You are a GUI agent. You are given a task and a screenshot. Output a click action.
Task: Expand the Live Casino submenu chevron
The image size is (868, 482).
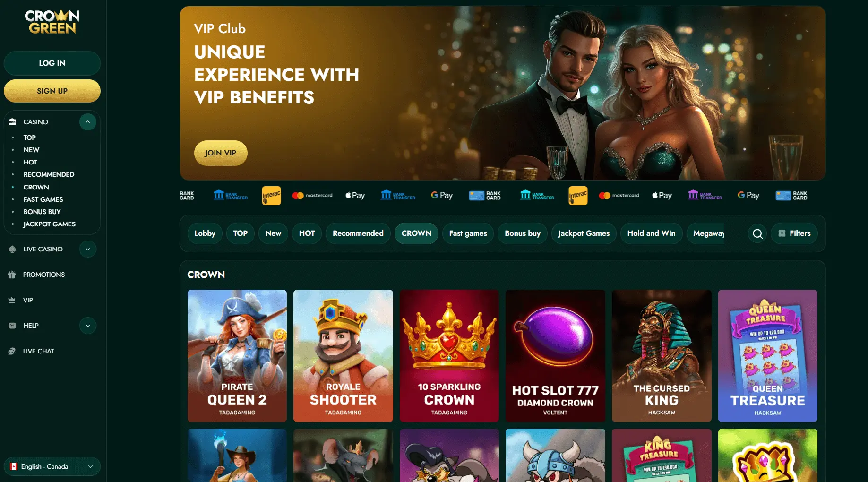pyautogui.click(x=88, y=249)
